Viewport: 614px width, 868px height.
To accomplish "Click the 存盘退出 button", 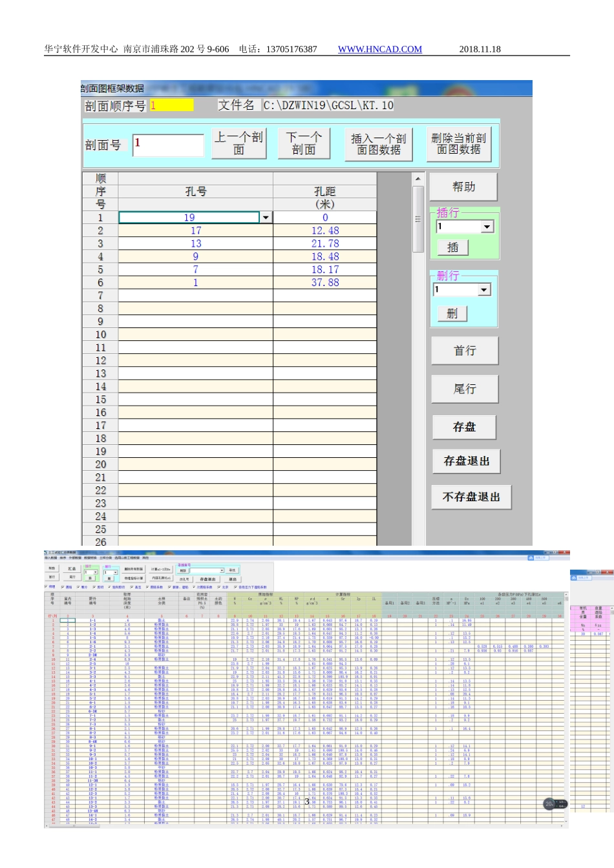I will click(x=466, y=461).
